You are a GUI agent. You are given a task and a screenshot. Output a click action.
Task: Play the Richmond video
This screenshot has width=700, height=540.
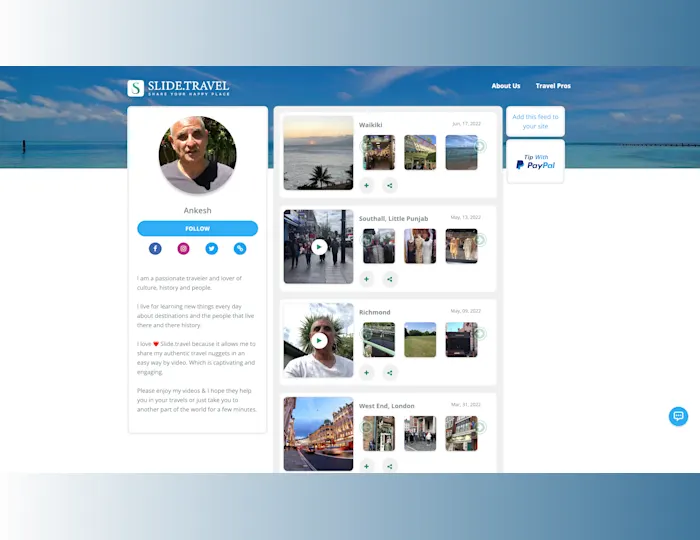[x=319, y=341]
